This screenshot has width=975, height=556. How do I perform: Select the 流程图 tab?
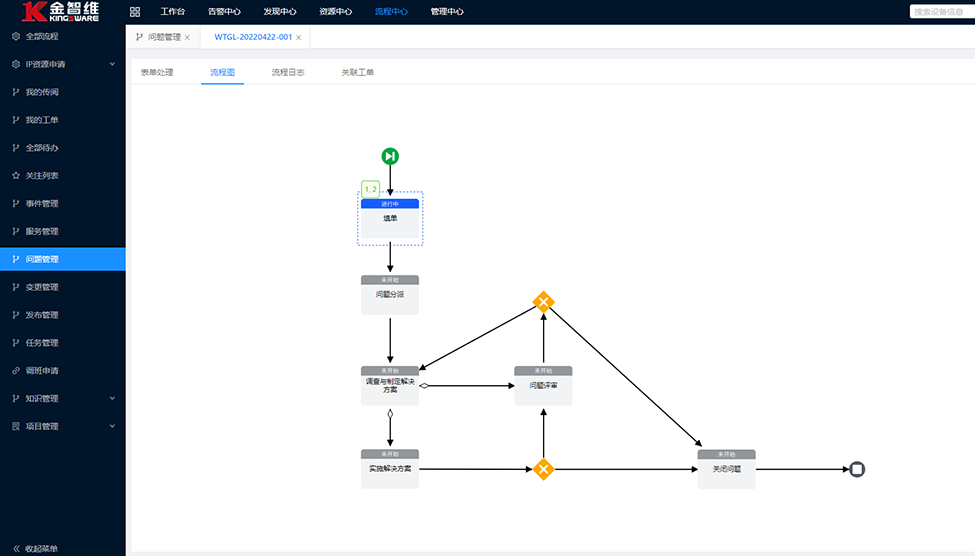(x=223, y=73)
